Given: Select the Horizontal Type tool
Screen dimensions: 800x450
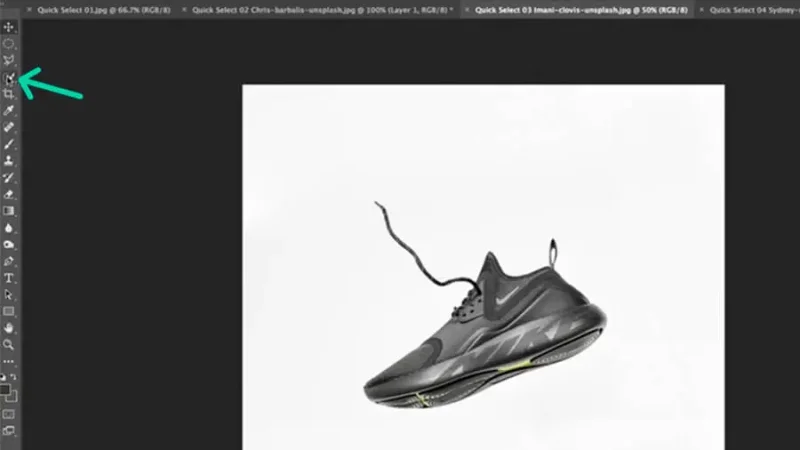Looking at the screenshot, I should [x=8, y=278].
